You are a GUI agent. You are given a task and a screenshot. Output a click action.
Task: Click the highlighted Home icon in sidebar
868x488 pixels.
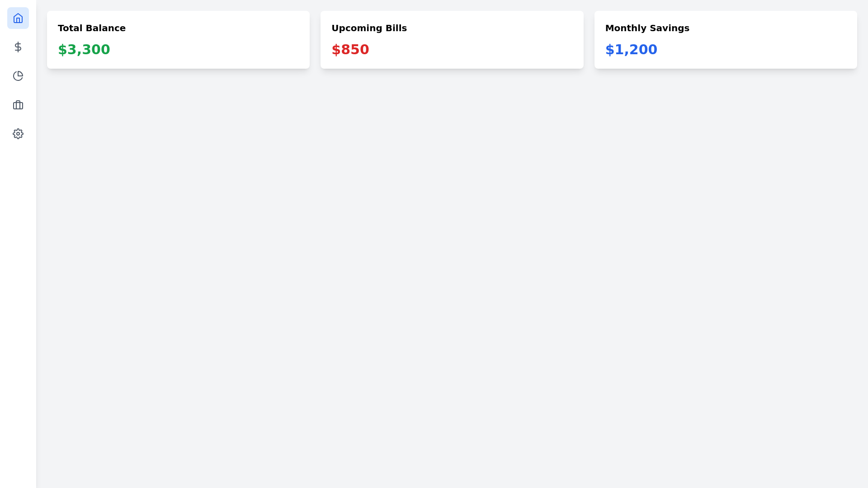(x=18, y=18)
